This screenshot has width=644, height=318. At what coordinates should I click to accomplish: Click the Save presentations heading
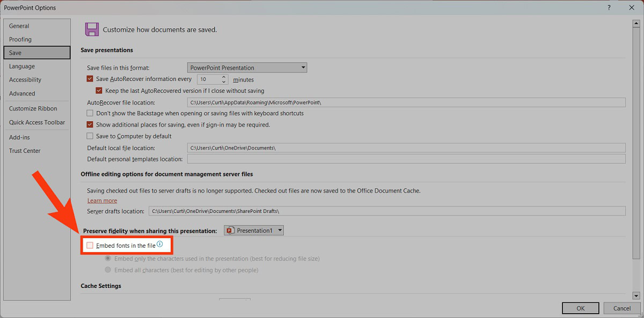coord(107,50)
